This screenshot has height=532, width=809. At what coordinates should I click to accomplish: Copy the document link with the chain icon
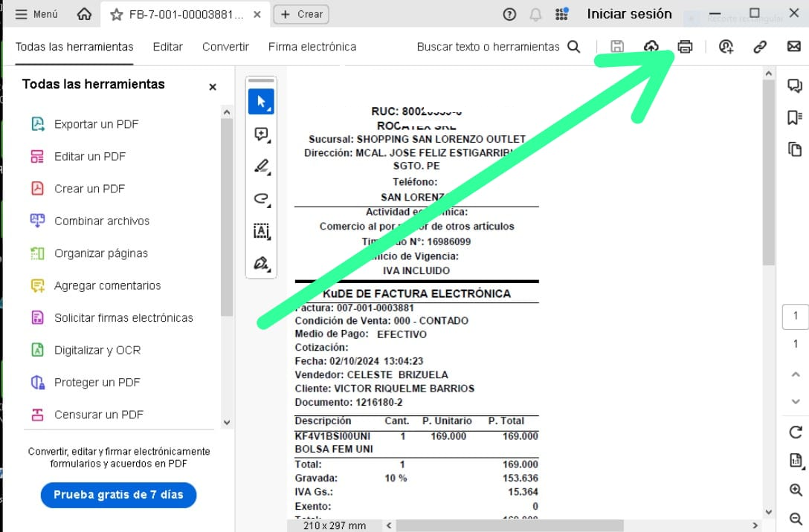759,47
